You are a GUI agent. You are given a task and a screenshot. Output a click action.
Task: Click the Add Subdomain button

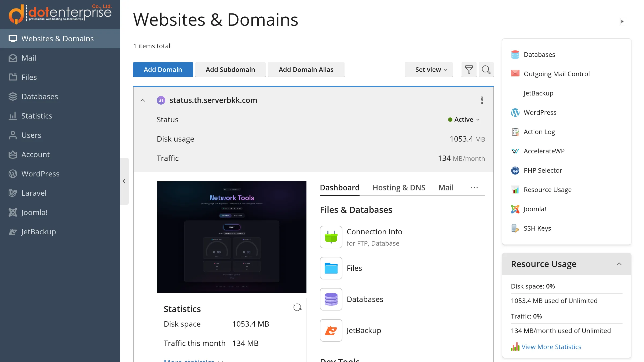coord(230,70)
